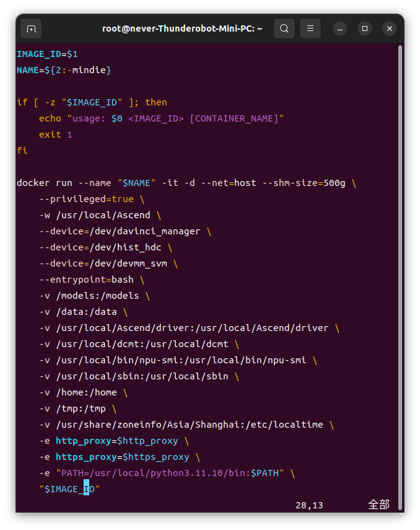
Task: Click the word 'then' in if statement
Action: tap(156, 102)
